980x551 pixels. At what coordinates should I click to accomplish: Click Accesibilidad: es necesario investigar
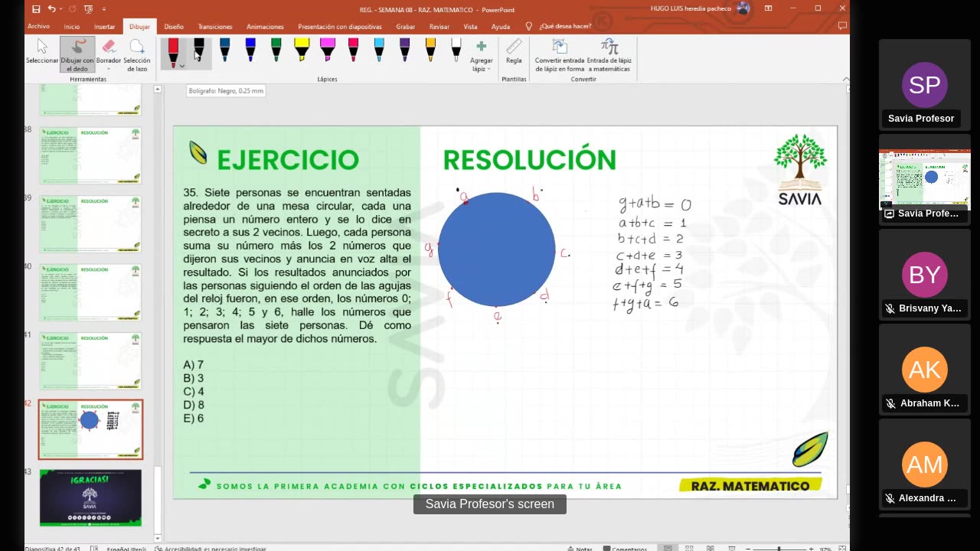[210, 548]
